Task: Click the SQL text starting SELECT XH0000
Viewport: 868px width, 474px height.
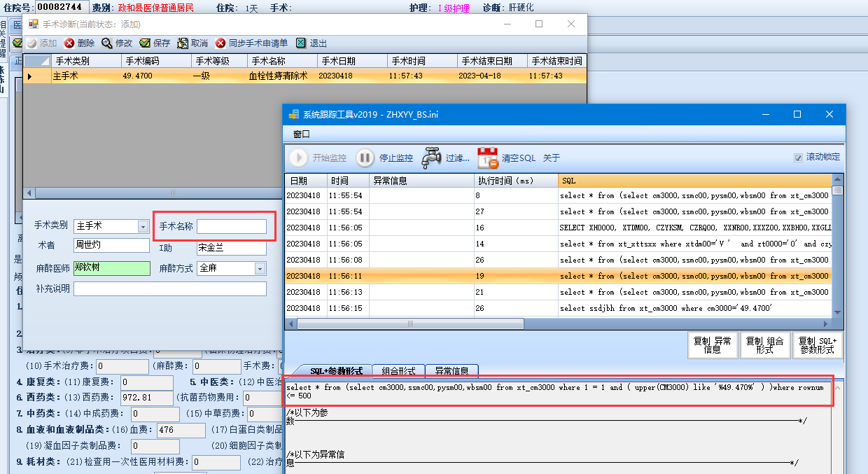Action: (695, 228)
